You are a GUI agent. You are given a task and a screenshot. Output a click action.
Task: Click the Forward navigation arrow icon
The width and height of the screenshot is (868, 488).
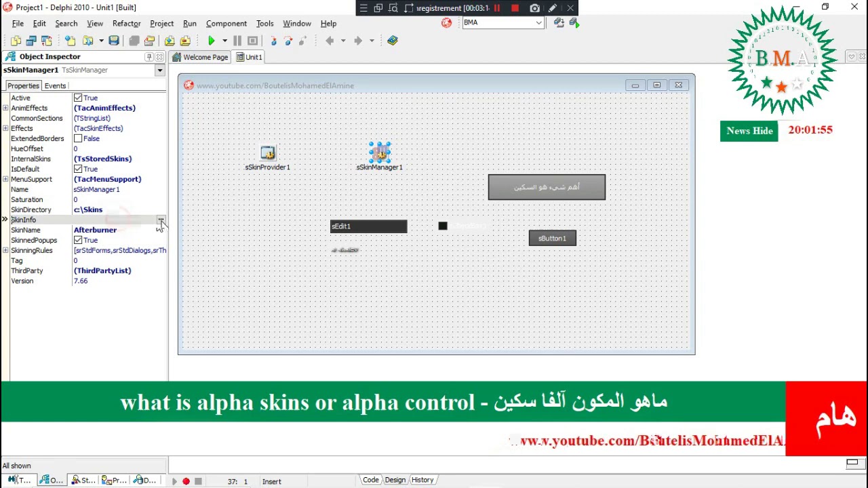358,41
